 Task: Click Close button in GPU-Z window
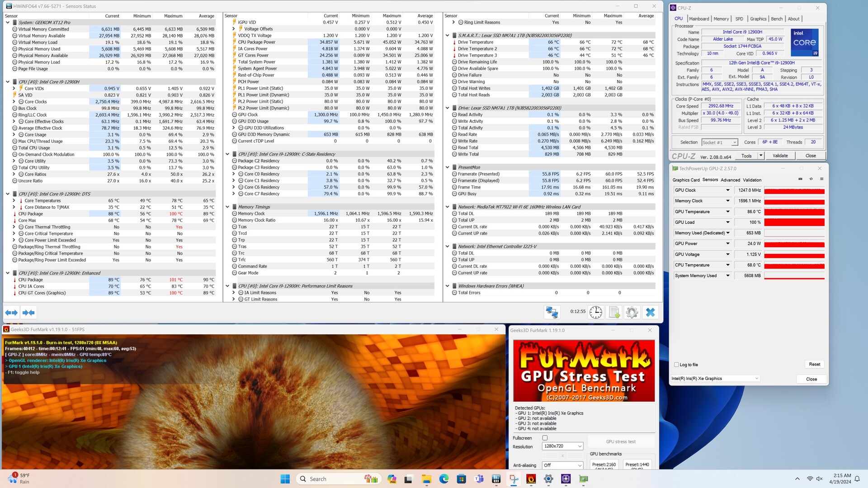[811, 379]
